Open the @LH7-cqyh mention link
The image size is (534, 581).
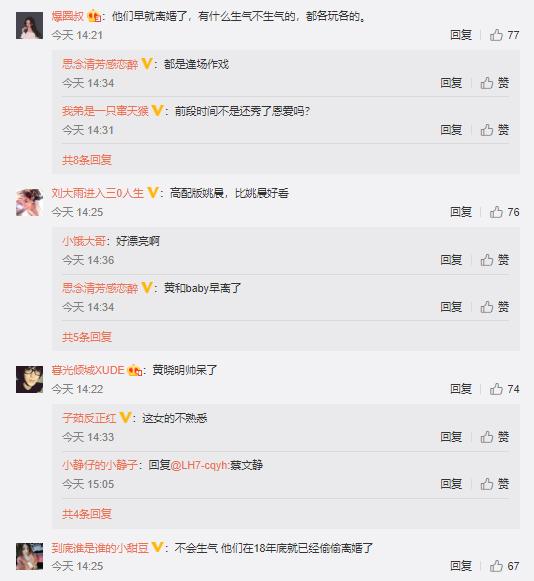click(200, 465)
